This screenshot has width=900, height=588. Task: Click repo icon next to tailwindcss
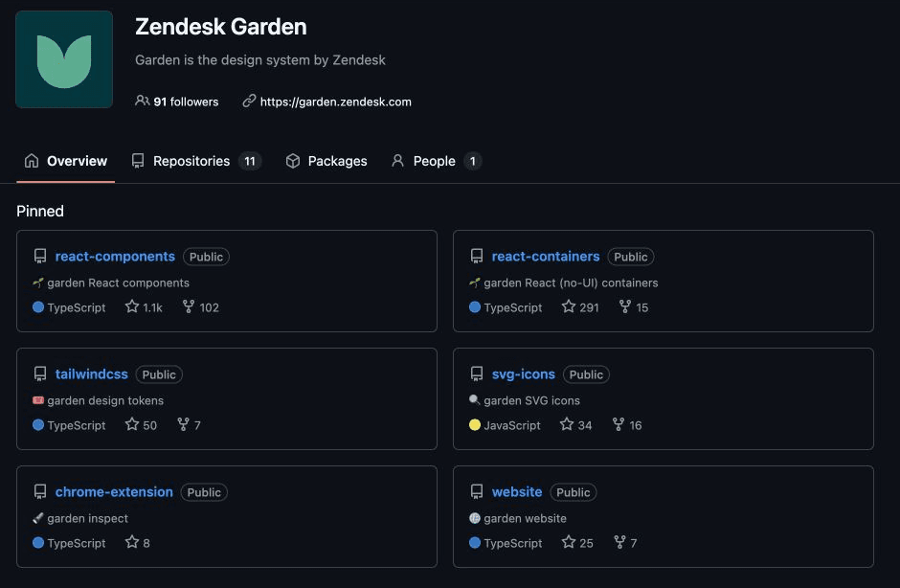40,373
